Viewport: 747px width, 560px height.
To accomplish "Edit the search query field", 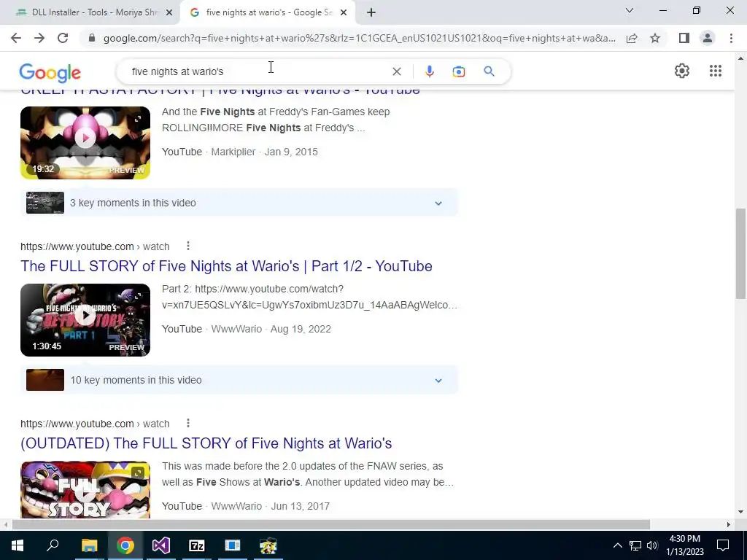I will 258,71.
